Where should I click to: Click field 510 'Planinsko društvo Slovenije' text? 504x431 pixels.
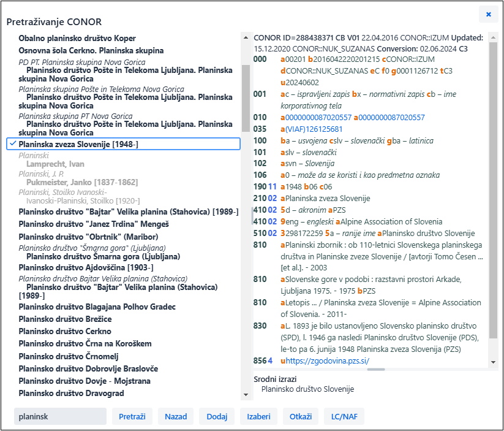pos(429,233)
